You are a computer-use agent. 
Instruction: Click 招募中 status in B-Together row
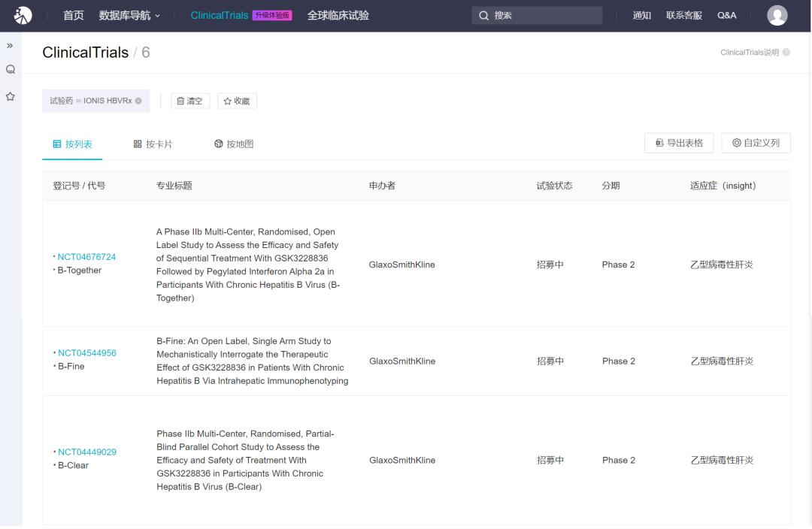[550, 264]
